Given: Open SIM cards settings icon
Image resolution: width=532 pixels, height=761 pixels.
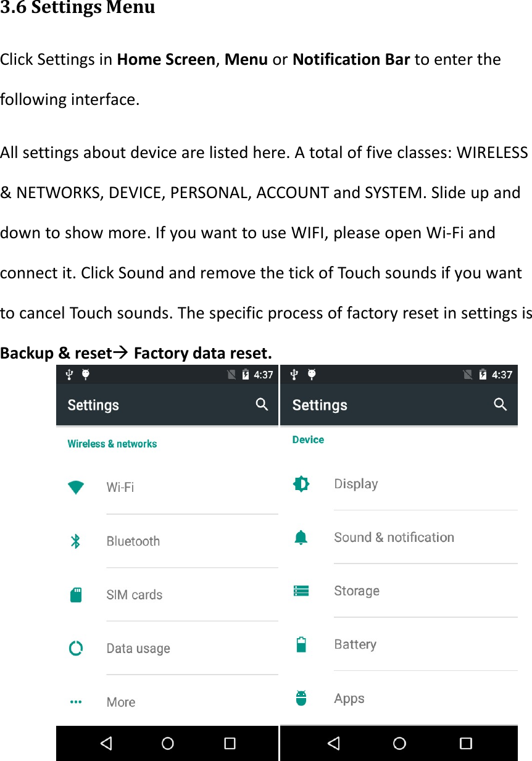Looking at the screenshot, I should (x=75, y=594).
